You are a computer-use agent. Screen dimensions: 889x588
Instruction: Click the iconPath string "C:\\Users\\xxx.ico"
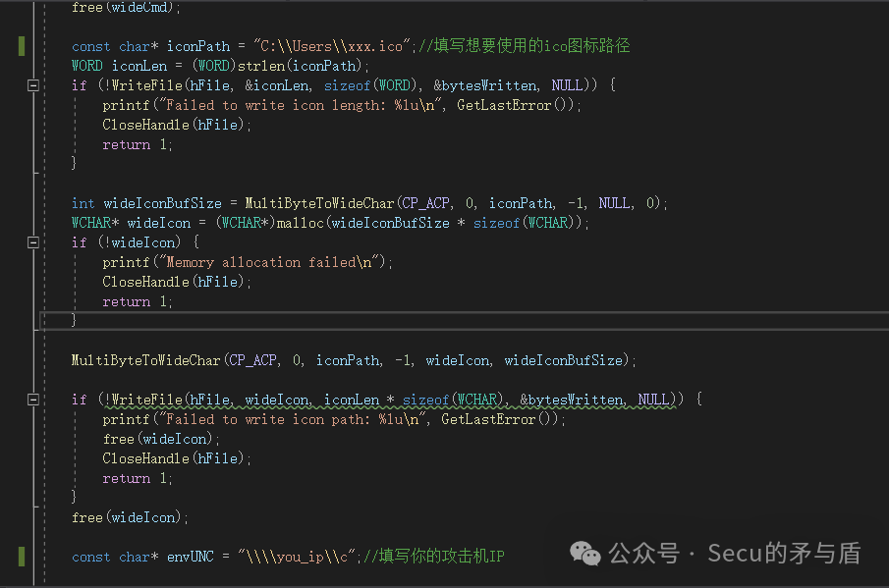[332, 46]
